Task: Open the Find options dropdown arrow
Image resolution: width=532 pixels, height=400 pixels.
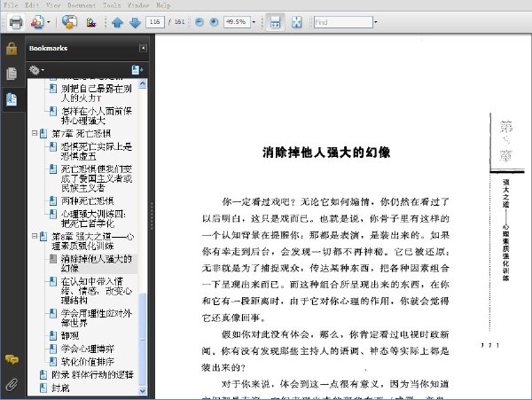Action: (376, 22)
